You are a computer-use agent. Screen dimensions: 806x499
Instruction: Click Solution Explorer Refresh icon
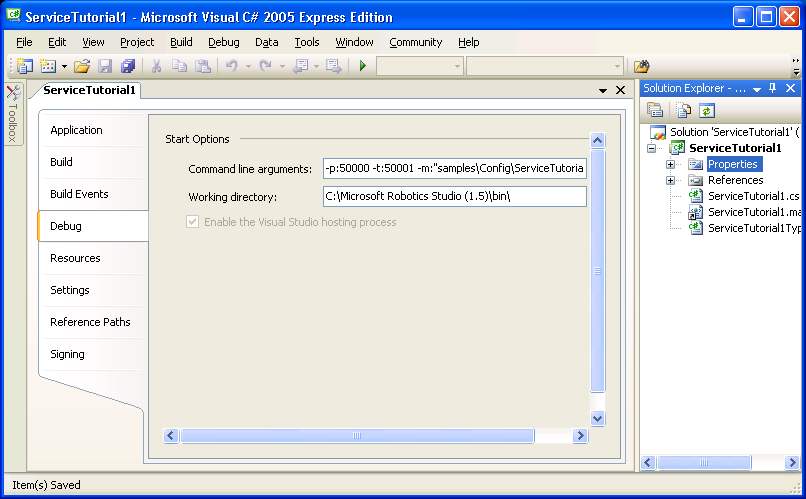707,110
